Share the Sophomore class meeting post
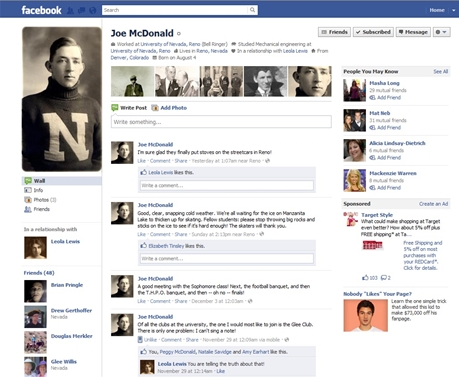The height and width of the screenshot is (377, 459). click(181, 301)
